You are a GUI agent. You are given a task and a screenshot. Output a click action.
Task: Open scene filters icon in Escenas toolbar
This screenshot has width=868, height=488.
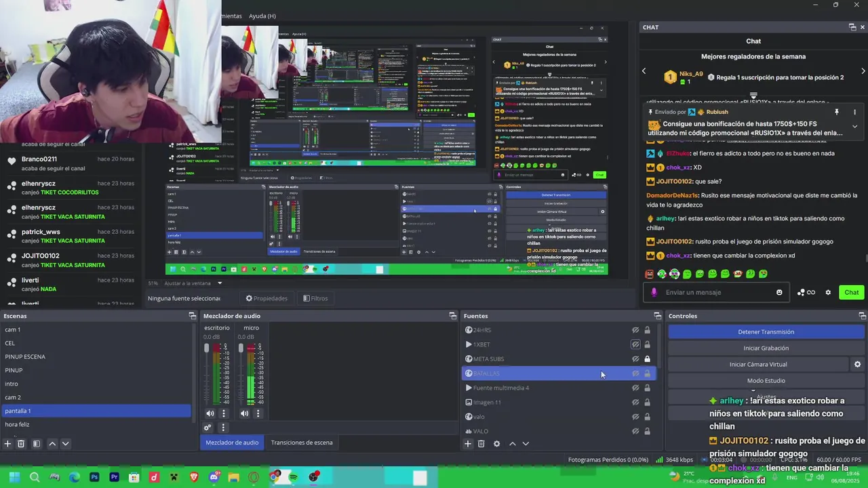pos(37,444)
